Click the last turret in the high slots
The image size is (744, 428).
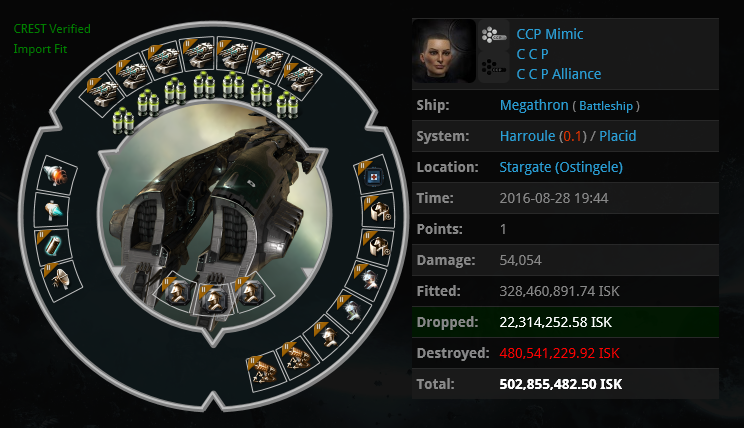(302, 78)
